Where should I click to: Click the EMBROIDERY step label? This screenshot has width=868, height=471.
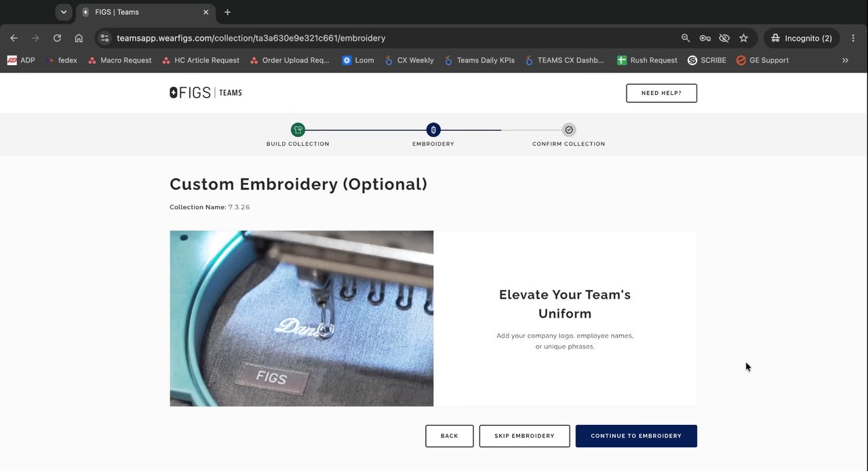point(433,144)
